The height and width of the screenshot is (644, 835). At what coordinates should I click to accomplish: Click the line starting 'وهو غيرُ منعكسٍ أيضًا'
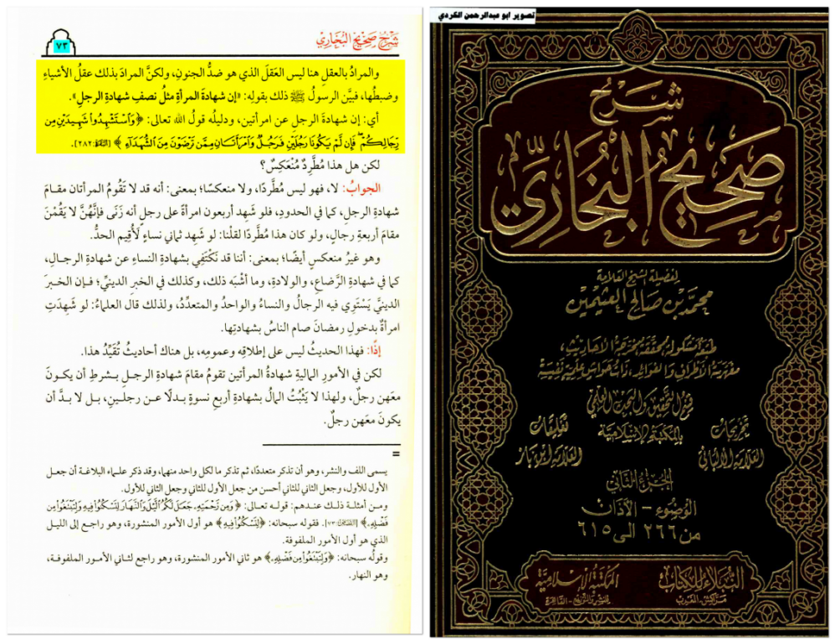tap(212, 258)
